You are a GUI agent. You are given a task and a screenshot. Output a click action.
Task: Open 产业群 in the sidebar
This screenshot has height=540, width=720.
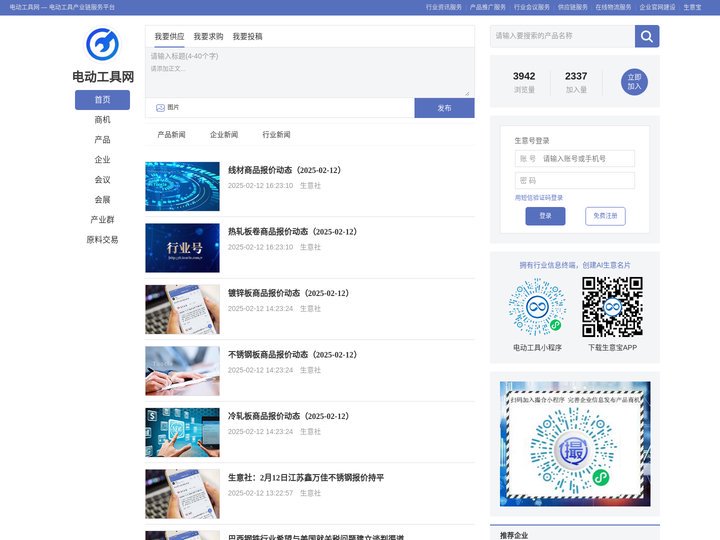(x=102, y=219)
